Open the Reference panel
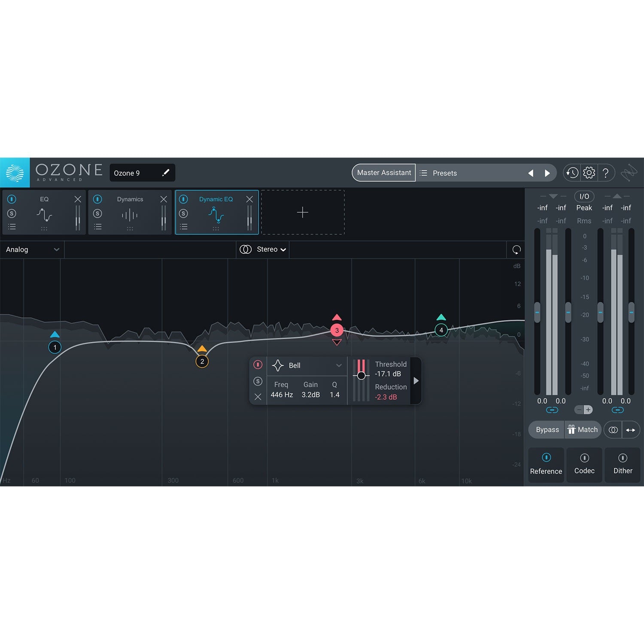 pyautogui.click(x=546, y=465)
